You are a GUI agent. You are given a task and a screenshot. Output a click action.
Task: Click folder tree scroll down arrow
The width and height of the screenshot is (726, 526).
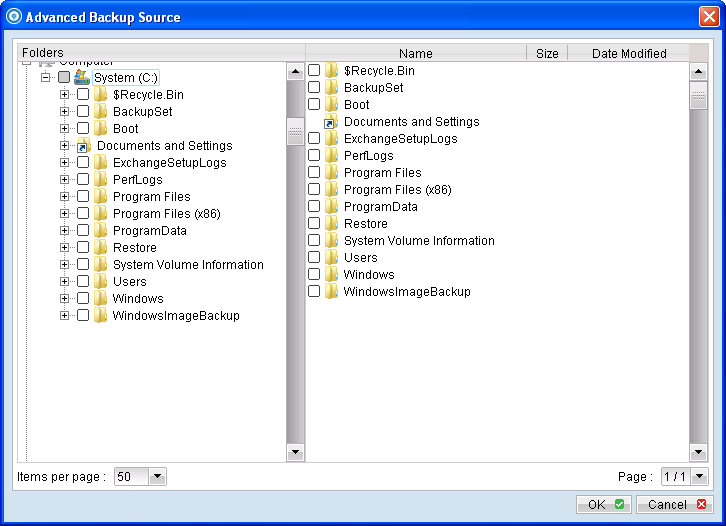point(295,451)
